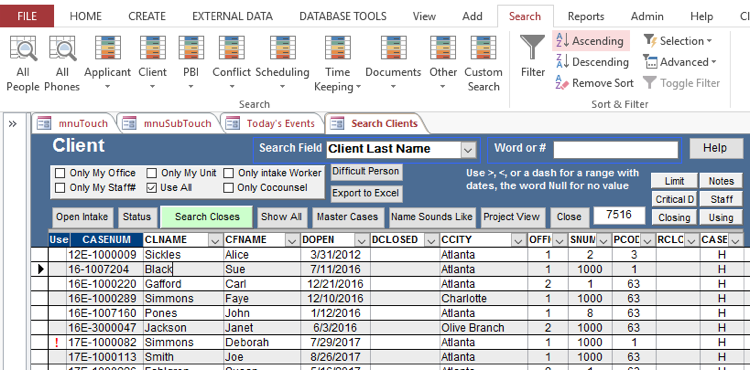This screenshot has width=750, height=370.
Task: Click the Search Closes button
Action: point(207,217)
